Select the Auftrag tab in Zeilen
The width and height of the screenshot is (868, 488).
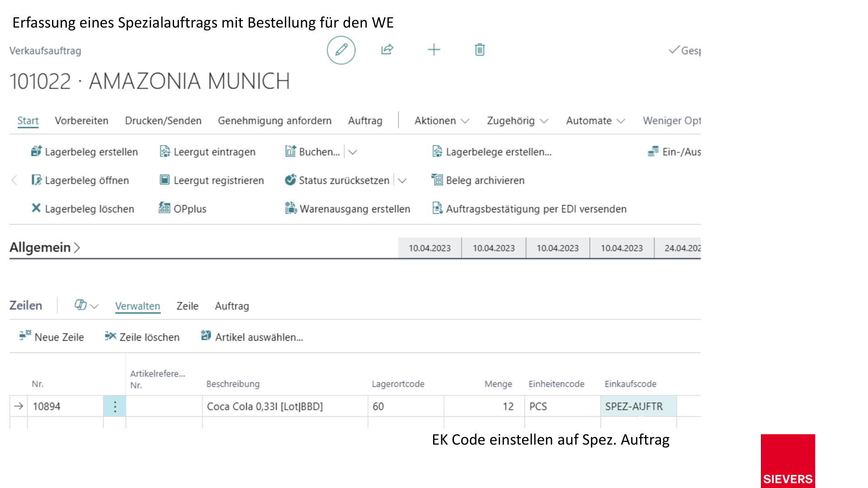click(232, 306)
